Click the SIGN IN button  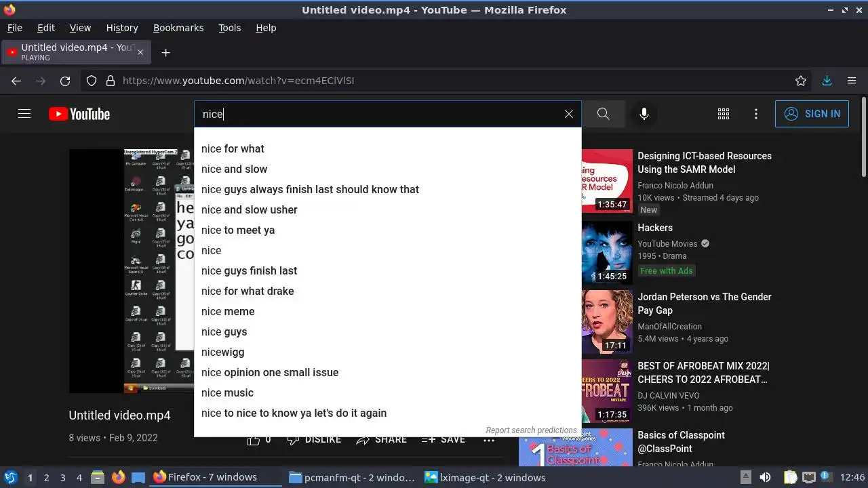812,114
